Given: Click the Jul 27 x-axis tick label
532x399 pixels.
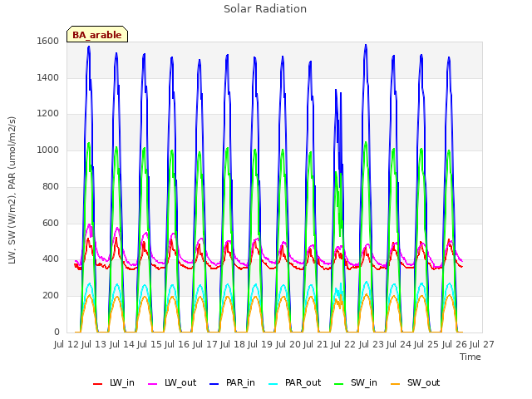Looking at the screenshot, I should 482,344.
